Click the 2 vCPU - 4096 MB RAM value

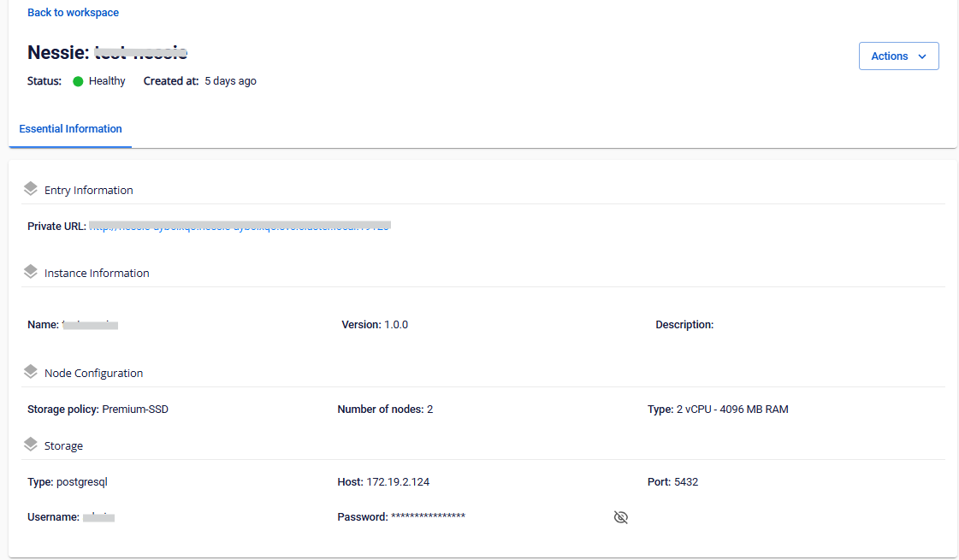[732, 409]
